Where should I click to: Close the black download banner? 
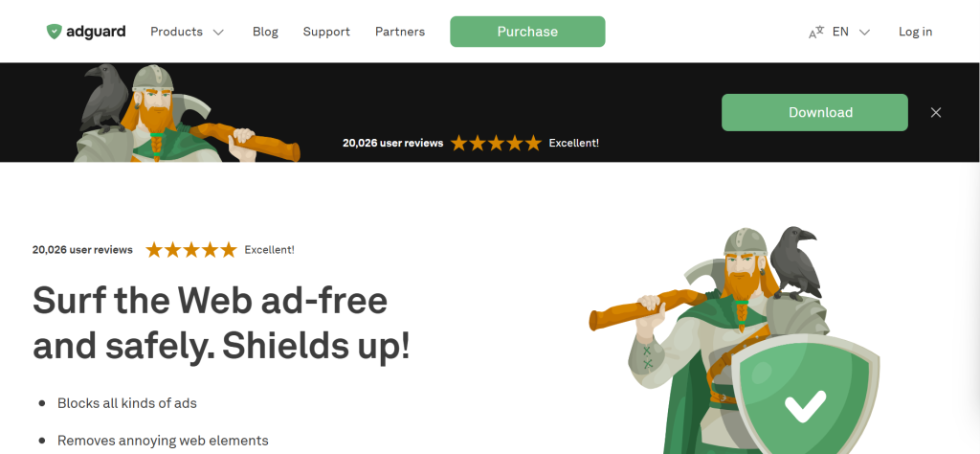(x=936, y=113)
